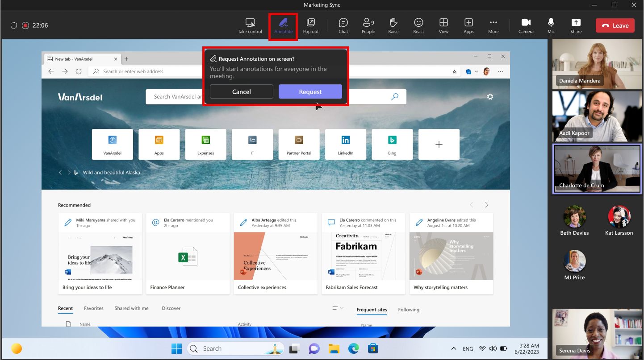The image size is (644, 360).
Task: Open Fabrikam Sales Forecast document
Action: [x=364, y=253]
